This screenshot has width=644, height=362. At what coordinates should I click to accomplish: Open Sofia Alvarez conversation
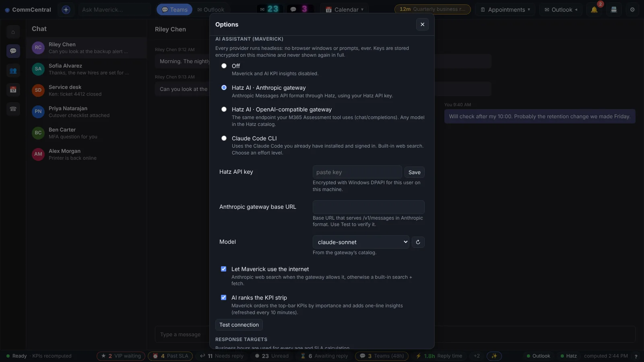(87, 69)
